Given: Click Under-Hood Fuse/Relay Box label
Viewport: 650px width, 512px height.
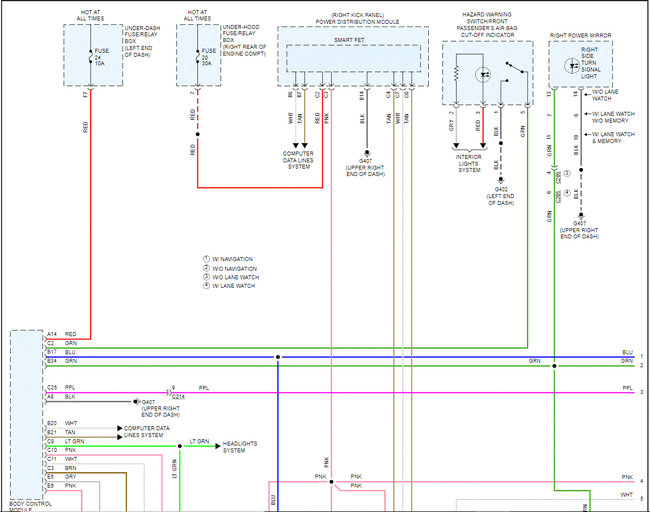Looking at the screenshot, I should pos(244,40).
